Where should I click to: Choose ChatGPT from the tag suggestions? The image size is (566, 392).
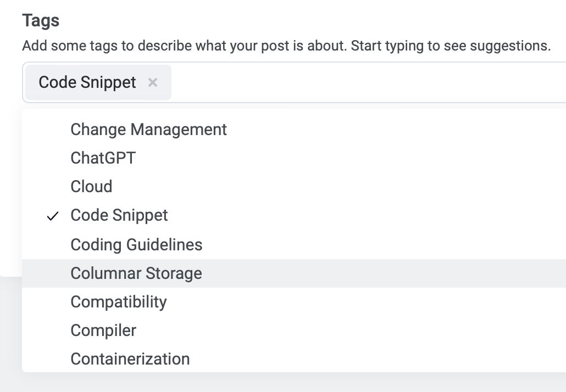point(103,158)
